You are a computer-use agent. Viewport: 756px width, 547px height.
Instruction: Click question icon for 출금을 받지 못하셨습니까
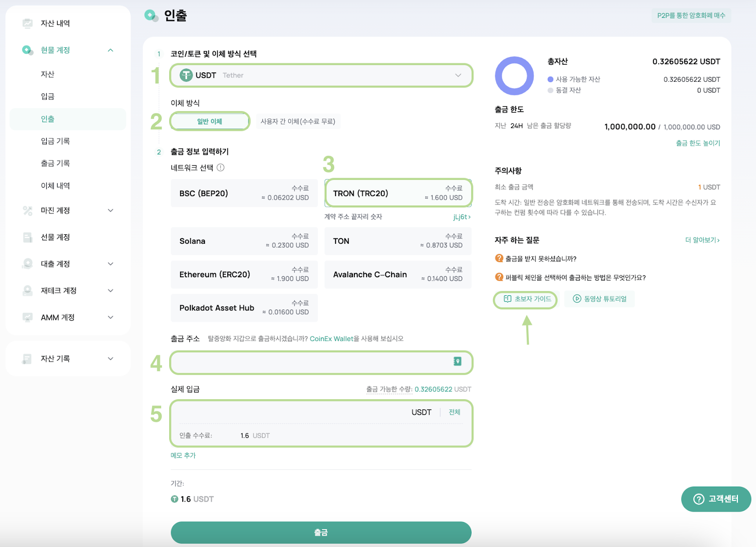click(499, 258)
